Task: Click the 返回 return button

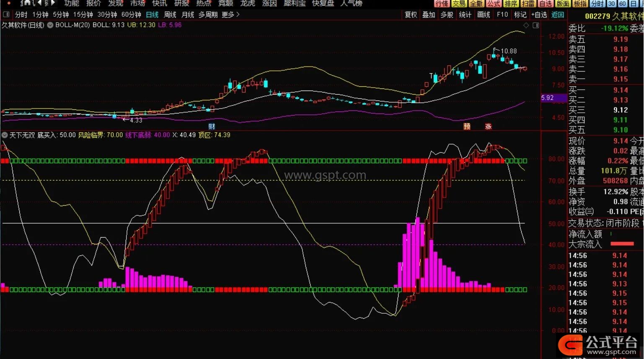Action: [558, 15]
